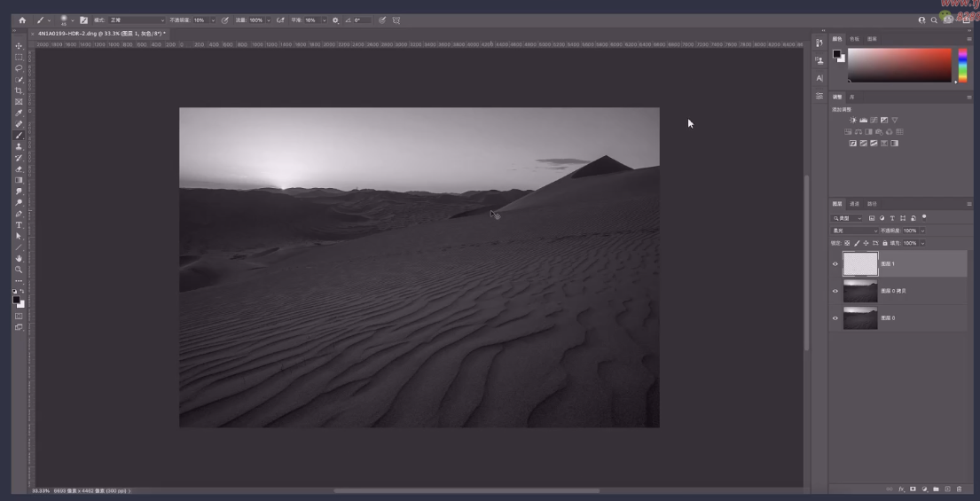Select the Crop tool
The width and height of the screenshot is (980, 501).
point(19,90)
